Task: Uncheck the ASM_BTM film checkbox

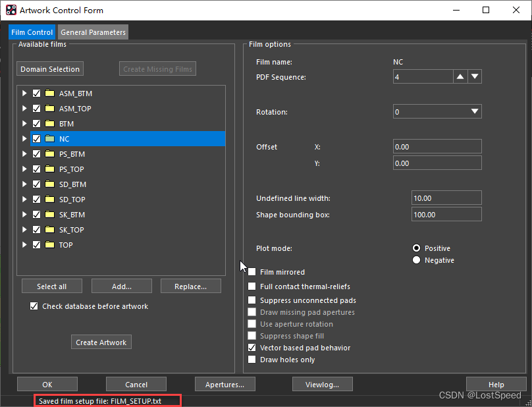Action: (37, 94)
